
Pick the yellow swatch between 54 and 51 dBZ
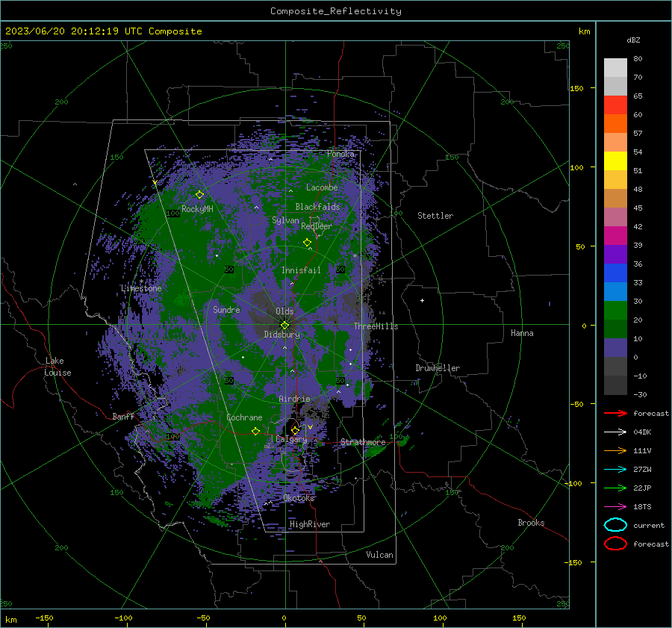(615, 161)
